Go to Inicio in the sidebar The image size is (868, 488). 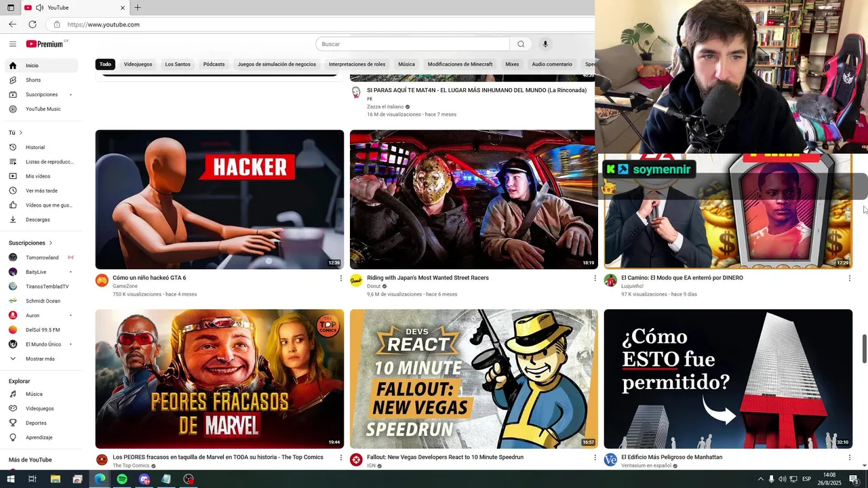tap(42, 66)
